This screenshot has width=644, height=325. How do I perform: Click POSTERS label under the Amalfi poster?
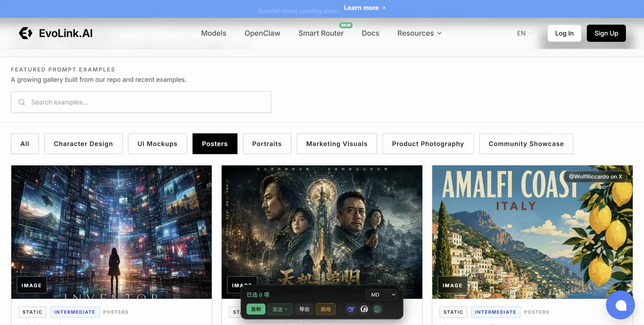[x=537, y=312]
